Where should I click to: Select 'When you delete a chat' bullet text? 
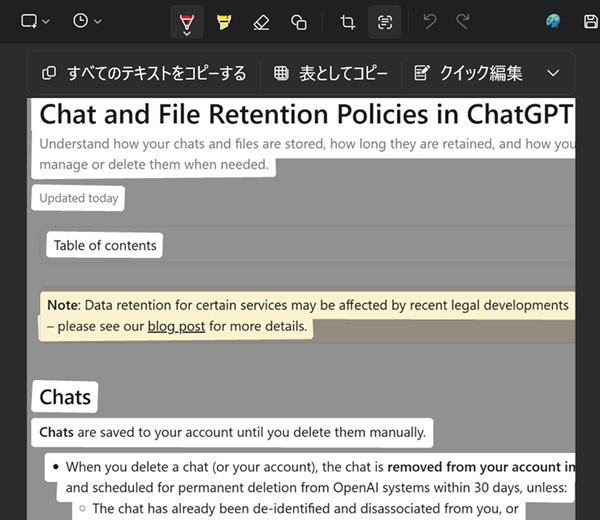(x=320, y=467)
